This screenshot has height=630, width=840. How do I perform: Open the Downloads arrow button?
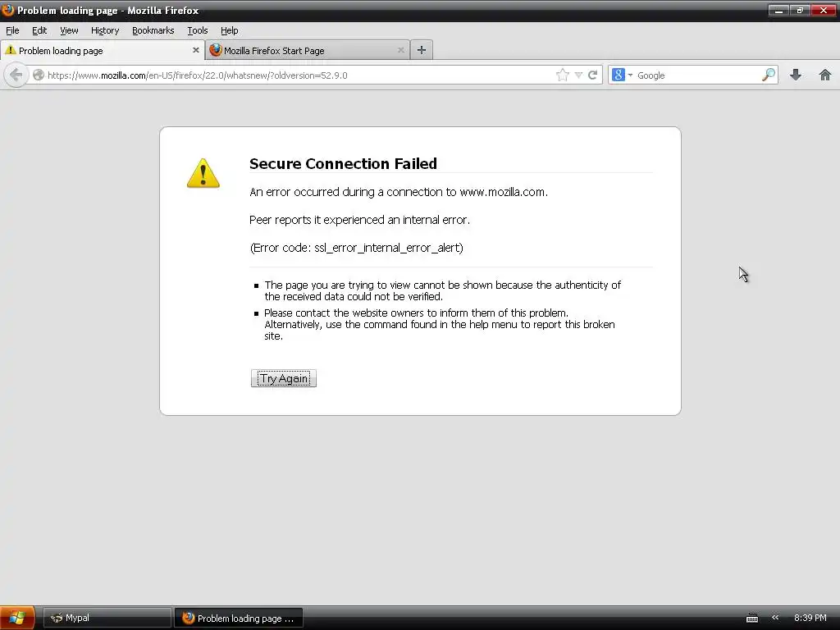coord(796,75)
